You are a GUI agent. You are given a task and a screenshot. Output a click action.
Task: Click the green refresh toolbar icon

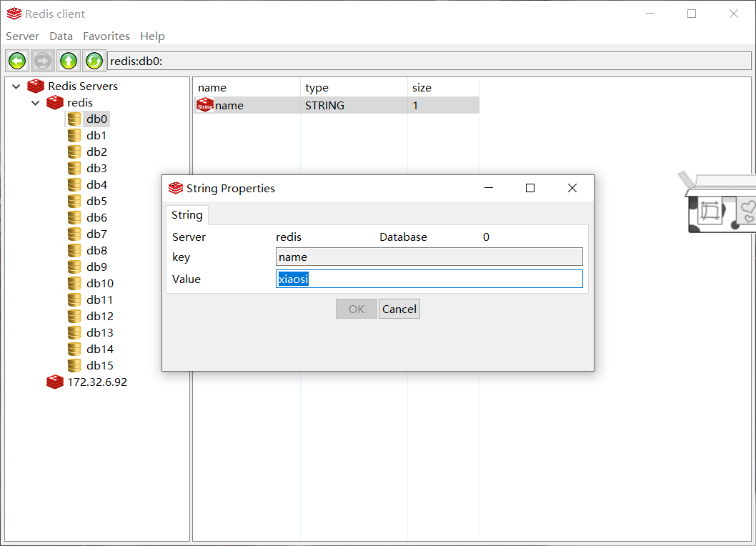point(94,61)
